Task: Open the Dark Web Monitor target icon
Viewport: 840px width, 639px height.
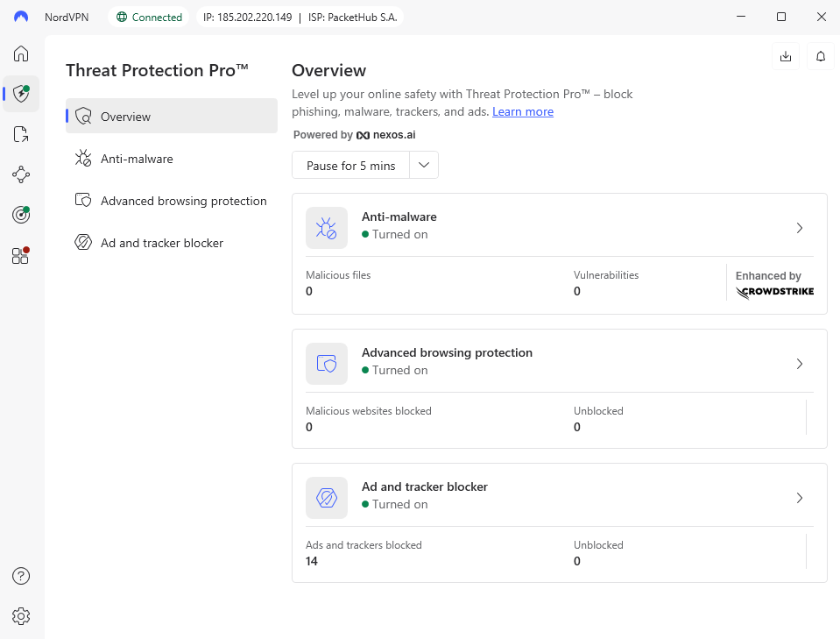Action: 21,215
